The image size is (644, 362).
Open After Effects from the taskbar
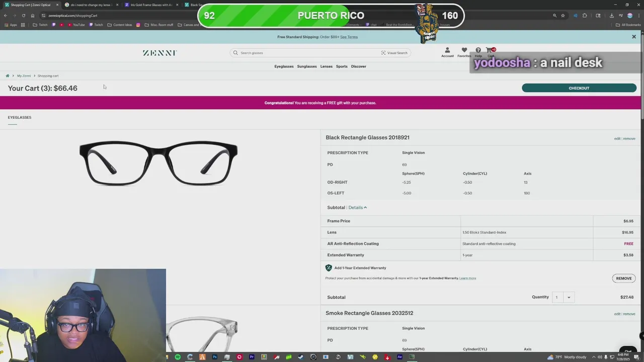click(399, 357)
